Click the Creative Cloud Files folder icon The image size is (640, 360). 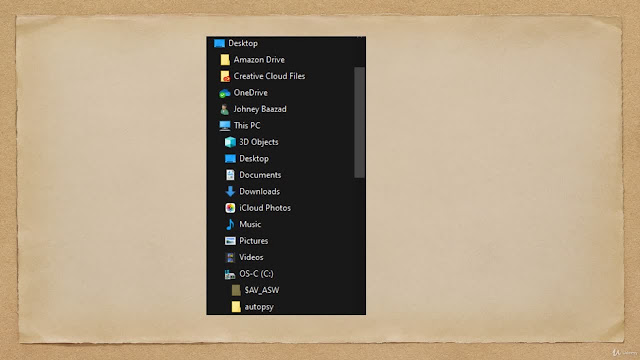[225, 76]
